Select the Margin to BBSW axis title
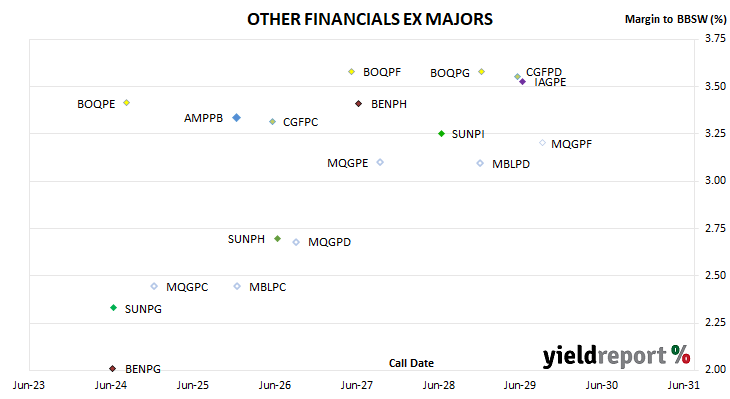Screen dimensions: 730x399 point(675,19)
